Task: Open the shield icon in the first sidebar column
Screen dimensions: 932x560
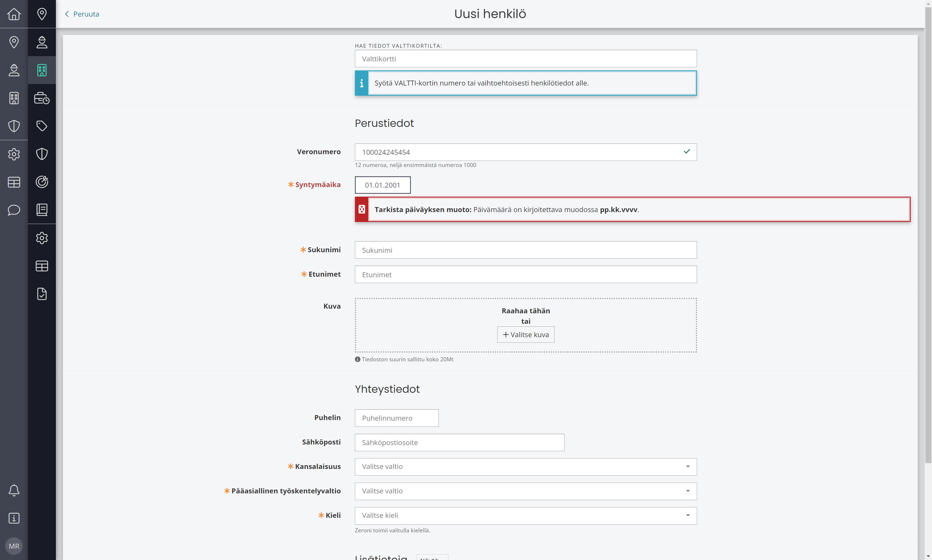Action: pyautogui.click(x=14, y=126)
